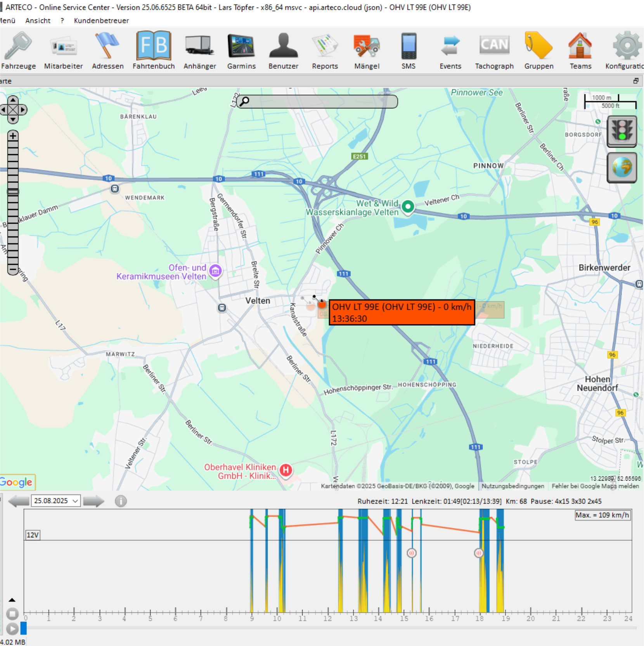Viewport: 644px width, 646px height.
Task: Select the Tachograph icon
Action: click(494, 49)
